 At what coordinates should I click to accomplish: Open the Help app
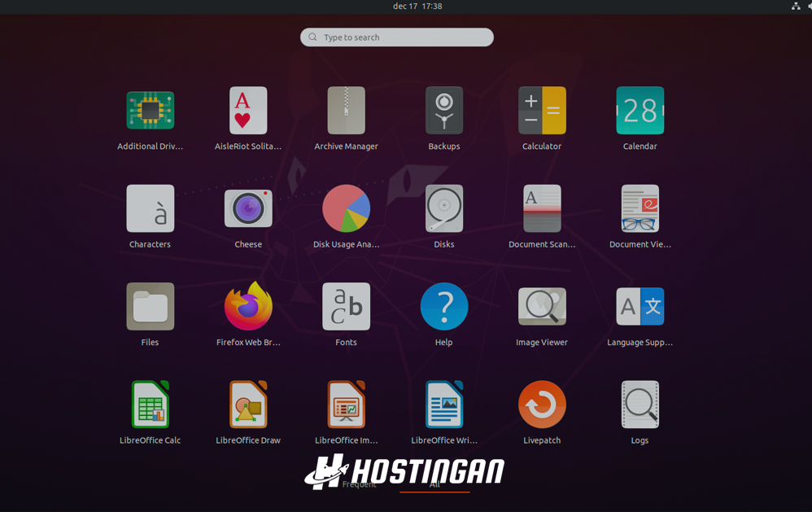(x=443, y=306)
